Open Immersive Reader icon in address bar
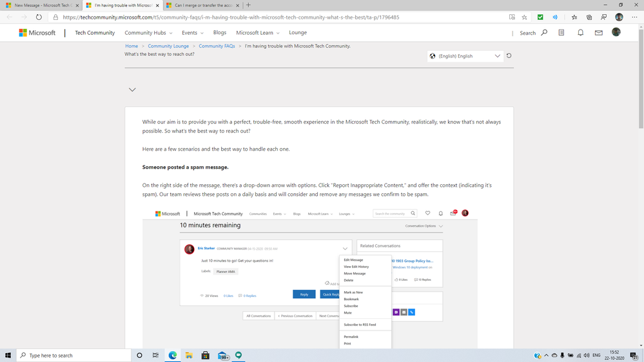 [512, 17]
